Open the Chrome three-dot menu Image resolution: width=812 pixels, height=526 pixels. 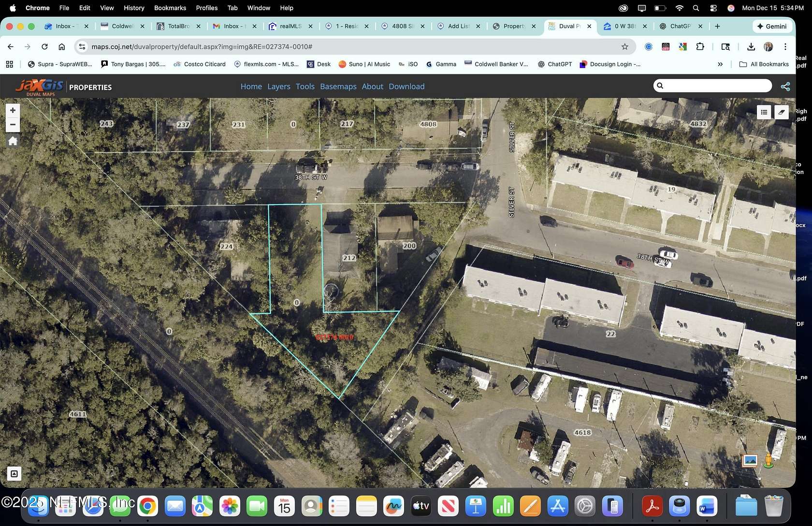[785, 46]
